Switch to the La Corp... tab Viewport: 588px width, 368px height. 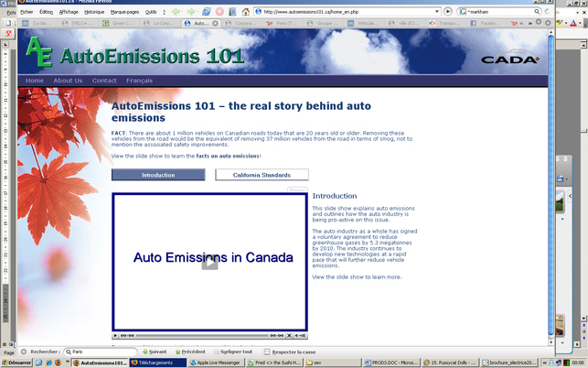(161, 23)
